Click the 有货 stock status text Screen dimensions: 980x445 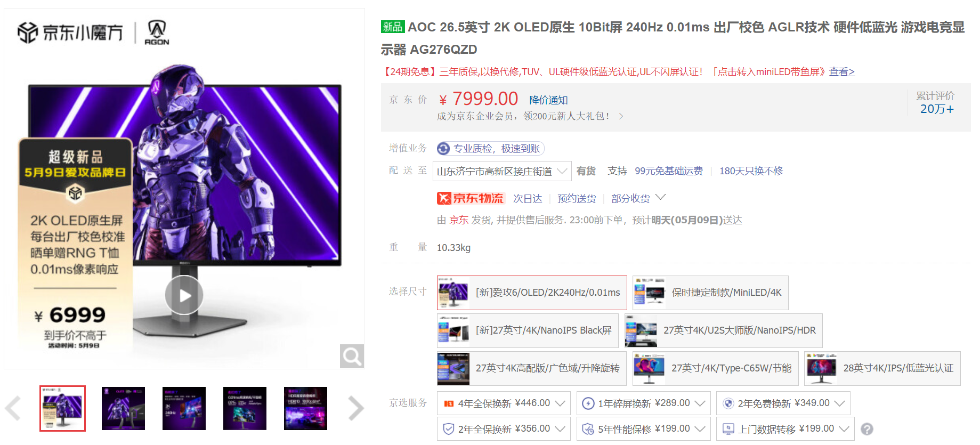click(586, 171)
